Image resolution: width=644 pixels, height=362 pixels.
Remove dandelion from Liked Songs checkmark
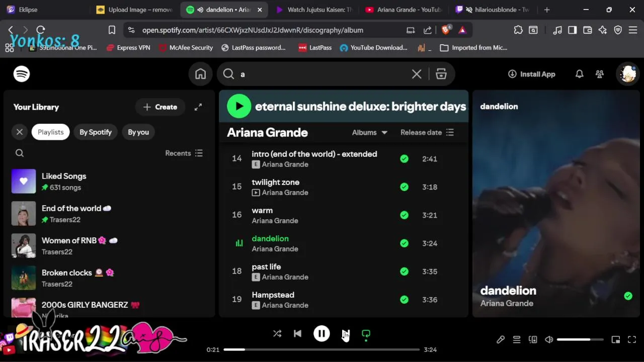(x=404, y=243)
